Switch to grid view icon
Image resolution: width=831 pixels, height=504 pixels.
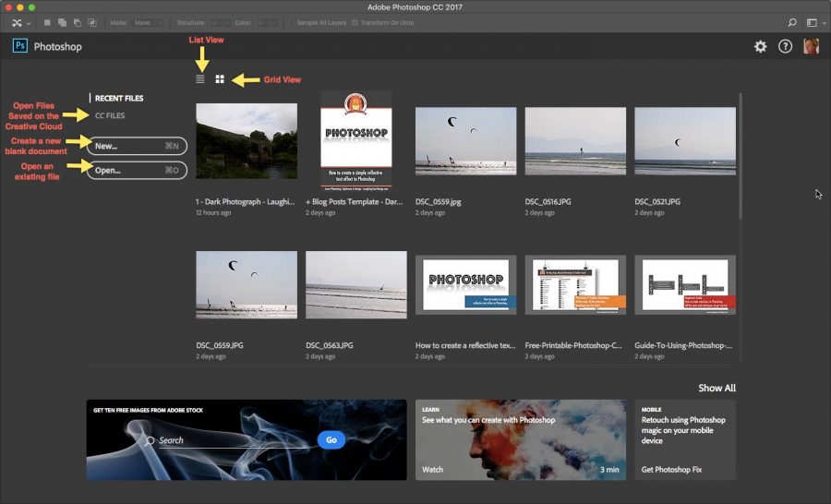(x=220, y=79)
